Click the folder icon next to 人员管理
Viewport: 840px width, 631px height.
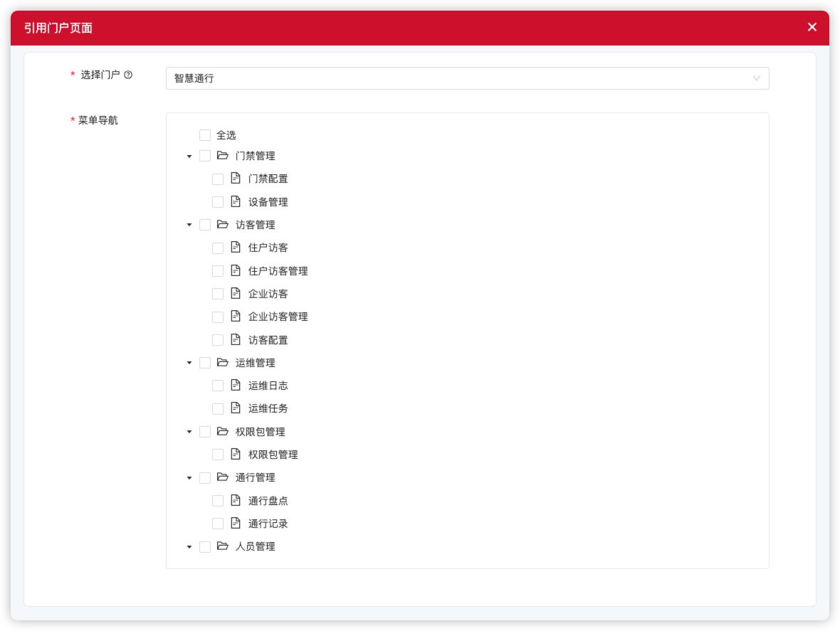click(x=223, y=546)
